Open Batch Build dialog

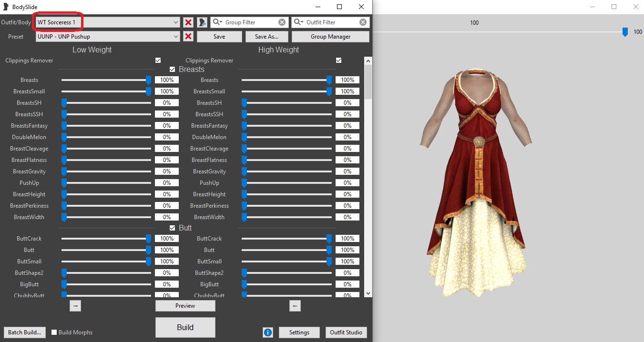pos(25,332)
